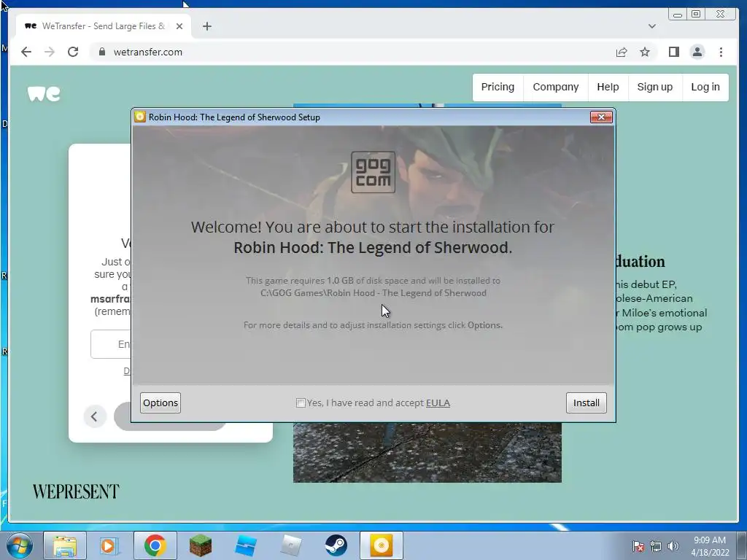Click the gog.com logo in installer
Image resolution: width=747 pixels, height=560 pixels.
[373, 172]
